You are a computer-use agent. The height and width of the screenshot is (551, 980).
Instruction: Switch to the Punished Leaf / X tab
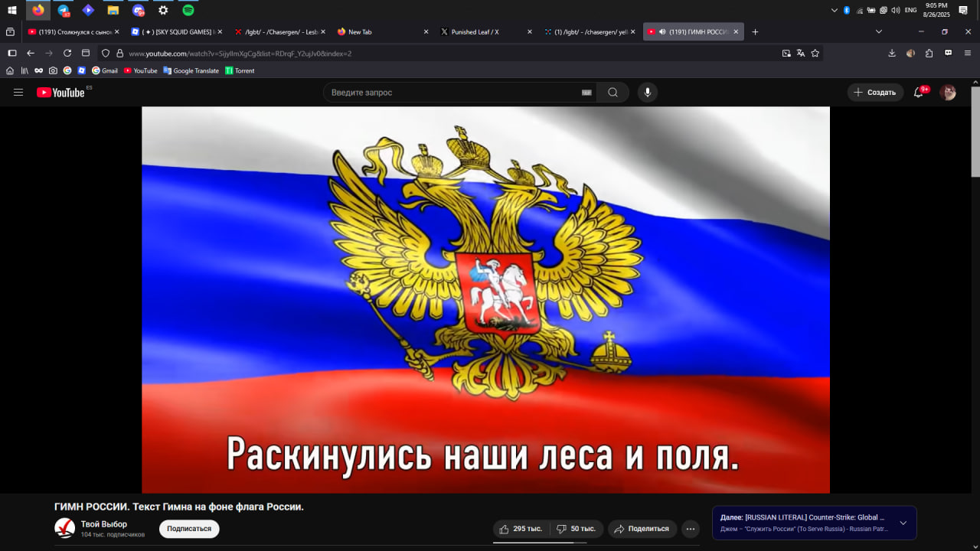tap(485, 32)
